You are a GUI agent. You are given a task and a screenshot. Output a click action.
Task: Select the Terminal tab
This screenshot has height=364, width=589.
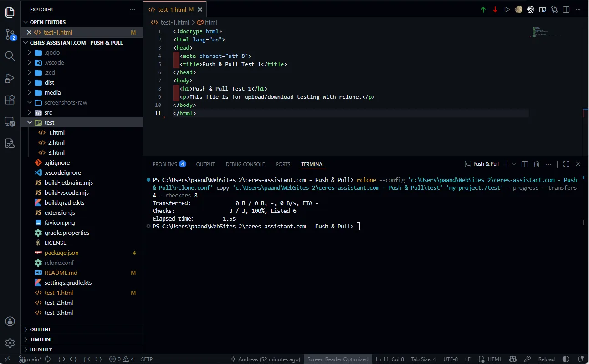[313, 164]
